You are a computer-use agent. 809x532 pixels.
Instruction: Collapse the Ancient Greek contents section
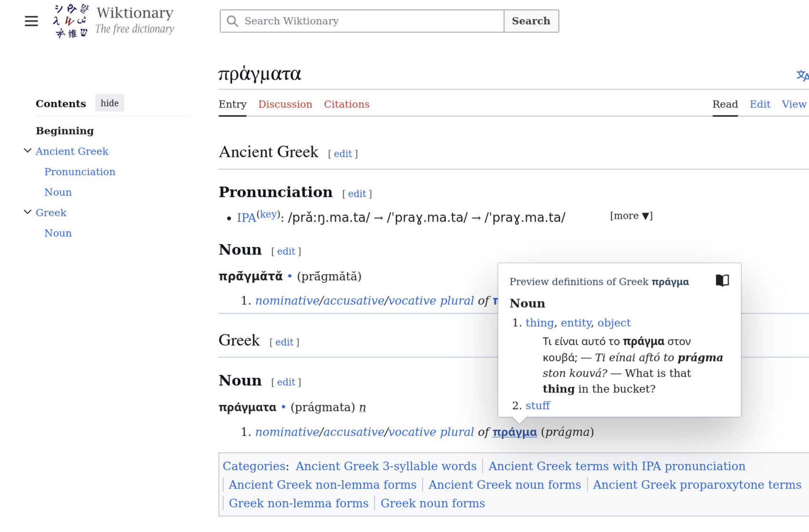(28, 151)
